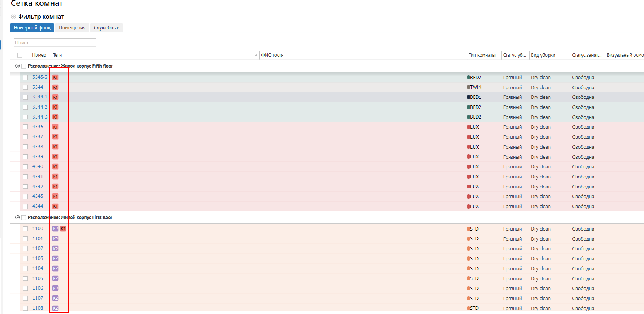Open room 1102 link
644x314 pixels.
[x=38, y=248]
